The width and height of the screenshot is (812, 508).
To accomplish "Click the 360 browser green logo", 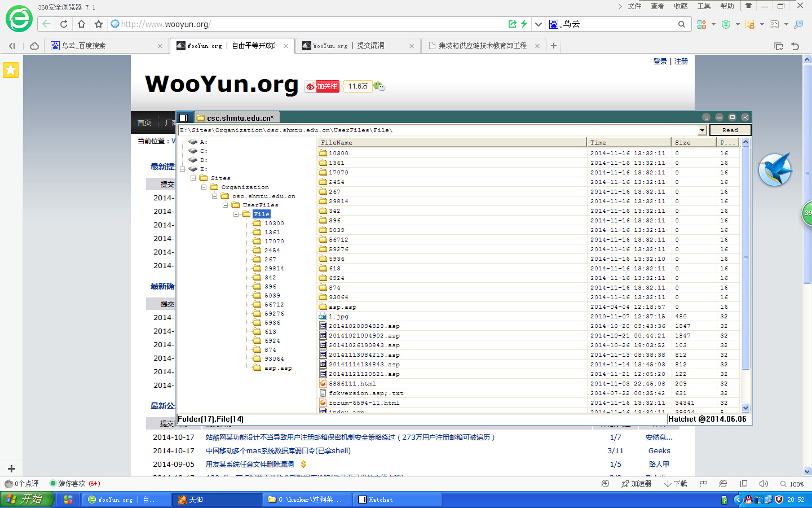I will [x=19, y=19].
